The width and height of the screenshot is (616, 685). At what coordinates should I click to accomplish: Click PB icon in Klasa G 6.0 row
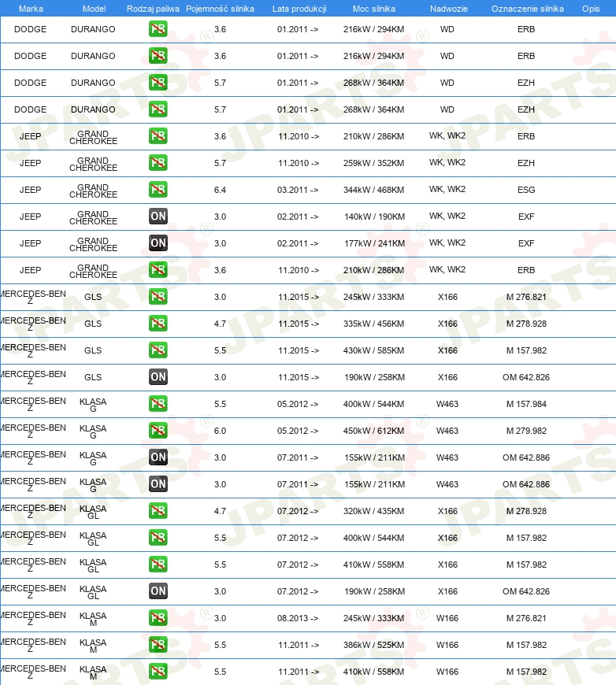(x=158, y=431)
